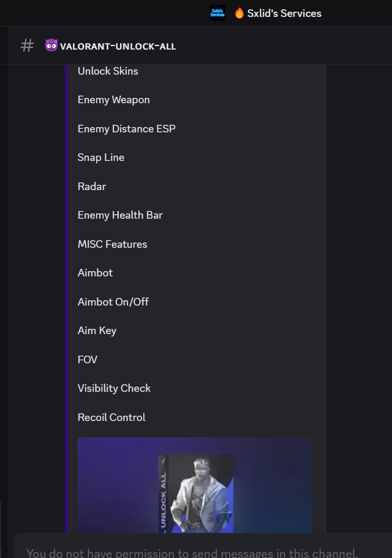Click the fire emoji beside the server name
This screenshot has width=392, height=558.
point(239,13)
